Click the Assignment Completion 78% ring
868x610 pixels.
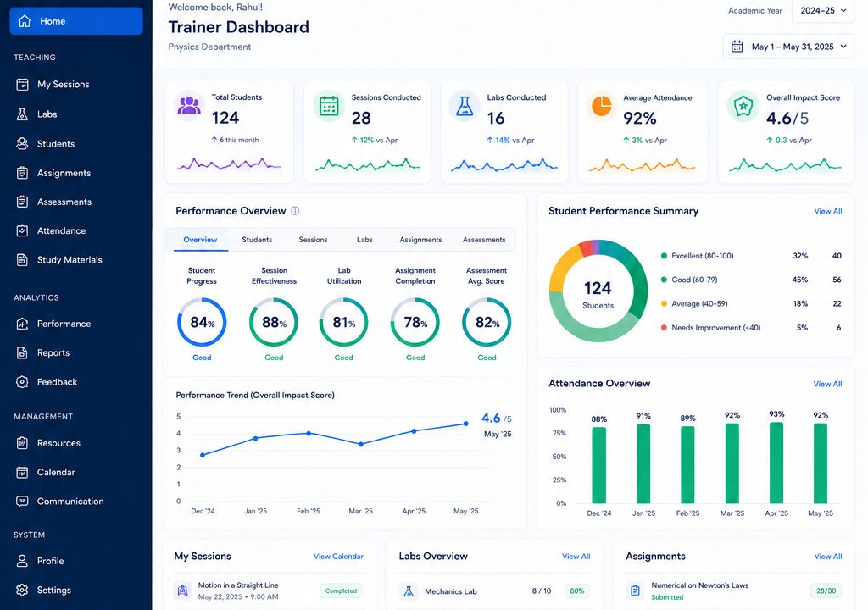click(415, 322)
